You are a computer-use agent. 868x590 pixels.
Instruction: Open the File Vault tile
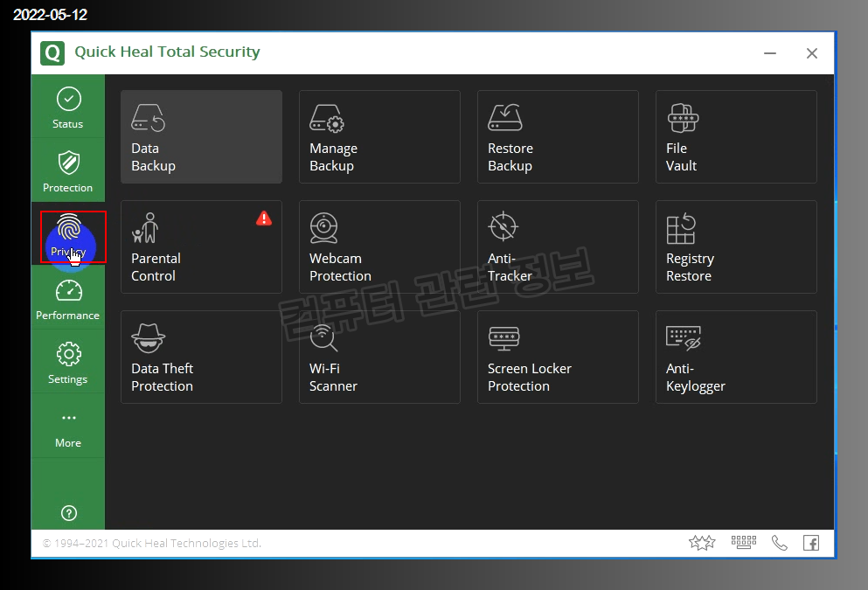(x=736, y=136)
